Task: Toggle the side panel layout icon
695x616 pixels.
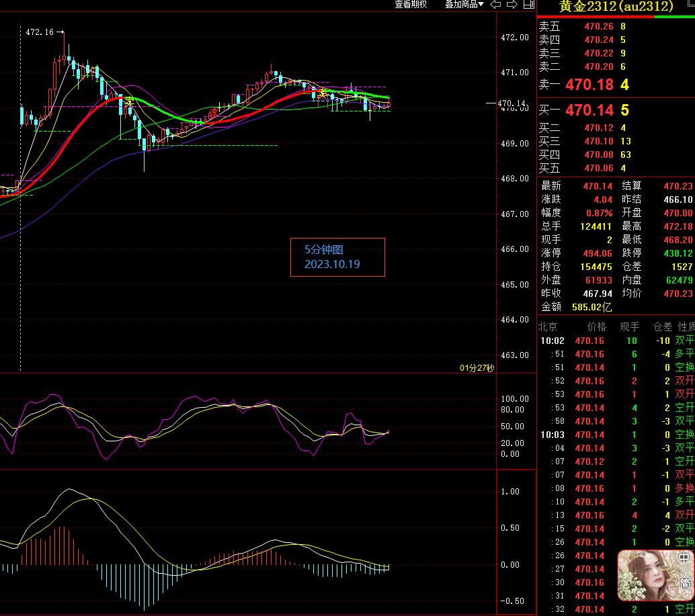Action: (528, 5)
